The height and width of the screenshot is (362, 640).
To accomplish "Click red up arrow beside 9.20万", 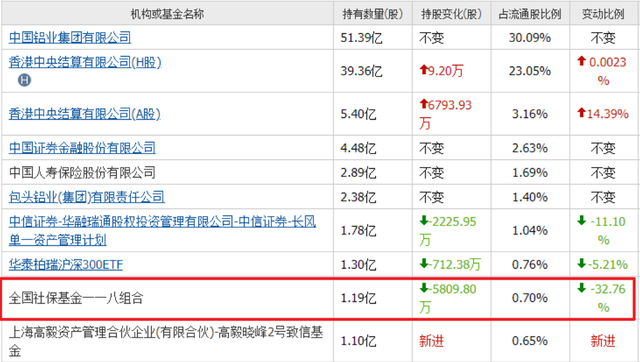I will pos(424,70).
